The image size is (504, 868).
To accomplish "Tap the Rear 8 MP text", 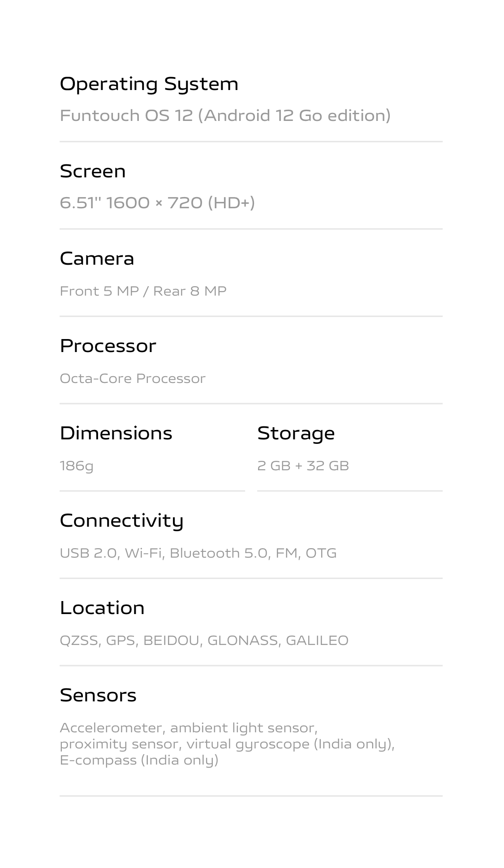I will [x=190, y=291].
